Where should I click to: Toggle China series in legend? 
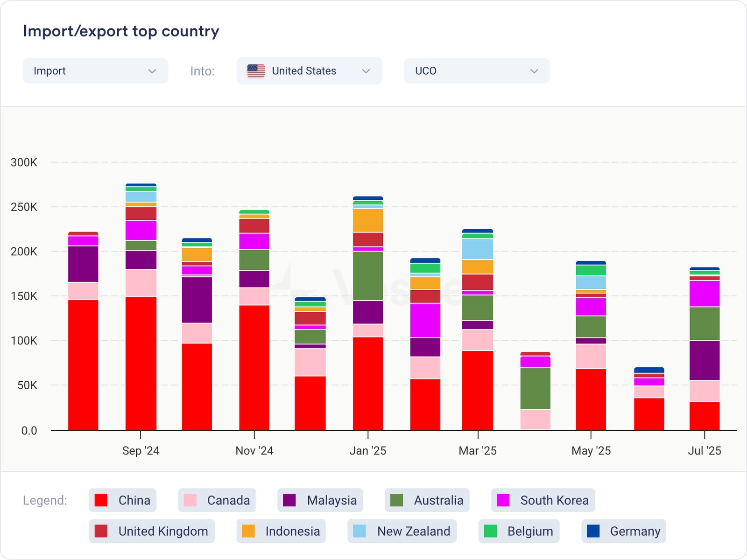pyautogui.click(x=123, y=500)
